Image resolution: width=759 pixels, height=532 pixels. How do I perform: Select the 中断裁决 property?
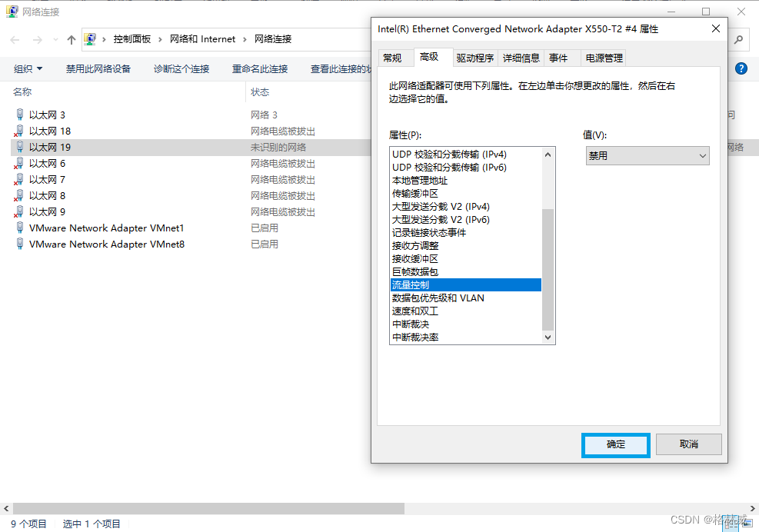click(466, 324)
